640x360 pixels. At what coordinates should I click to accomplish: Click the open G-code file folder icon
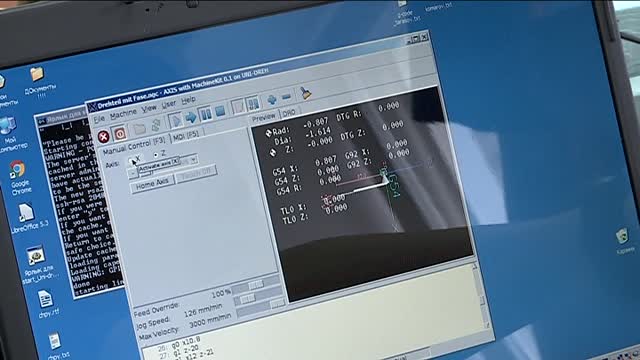[x=139, y=129]
